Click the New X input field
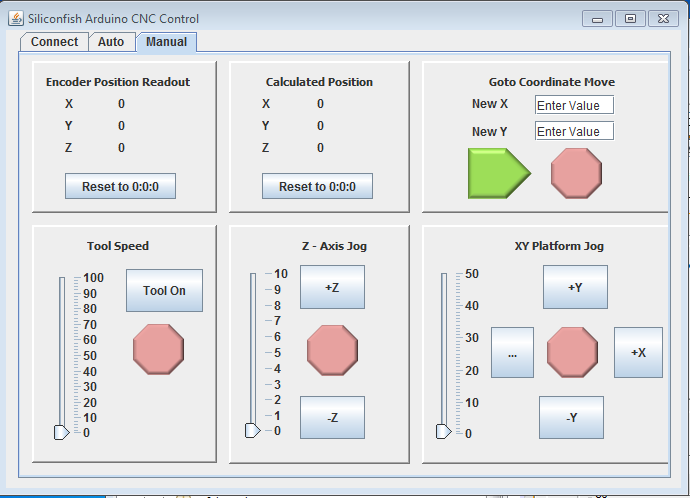Screen dimensions: 690x498 [574, 105]
